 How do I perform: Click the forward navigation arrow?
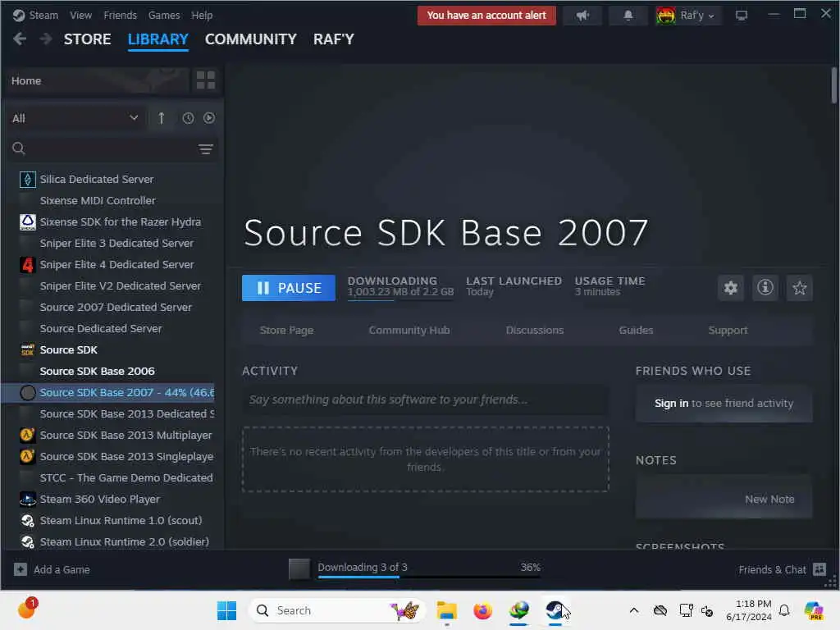[x=46, y=39]
